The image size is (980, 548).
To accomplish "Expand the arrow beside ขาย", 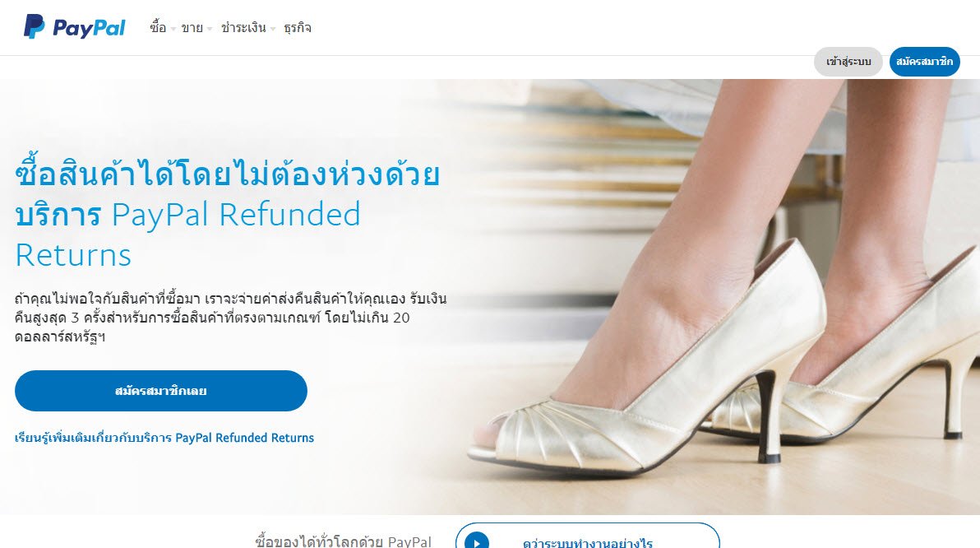I will (210, 29).
